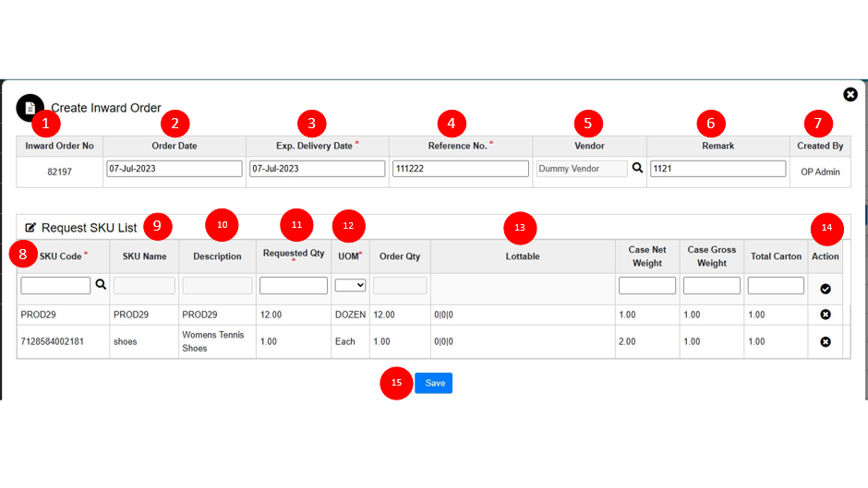Screen dimensions: 868x488
Task: Click the Case Gross Weight input
Action: [x=711, y=286]
